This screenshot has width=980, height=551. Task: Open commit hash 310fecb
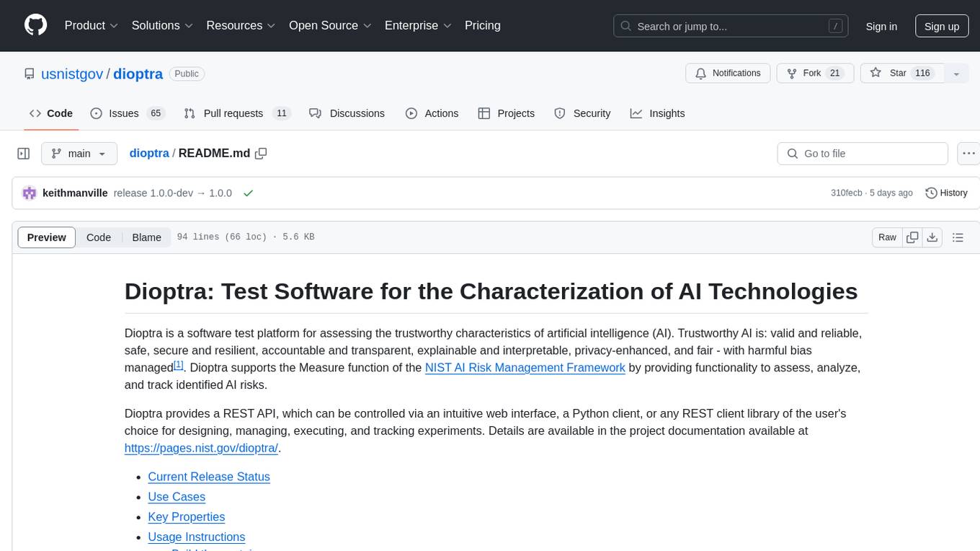point(847,193)
